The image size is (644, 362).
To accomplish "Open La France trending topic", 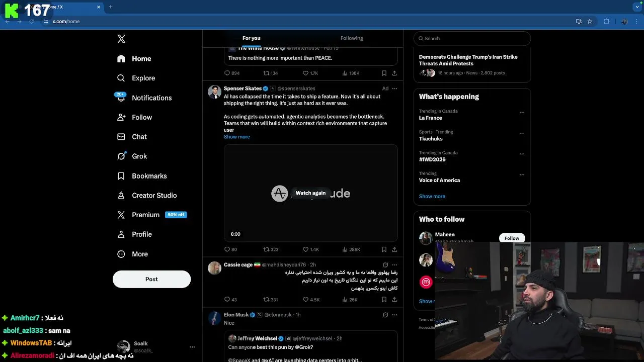I will point(430,118).
